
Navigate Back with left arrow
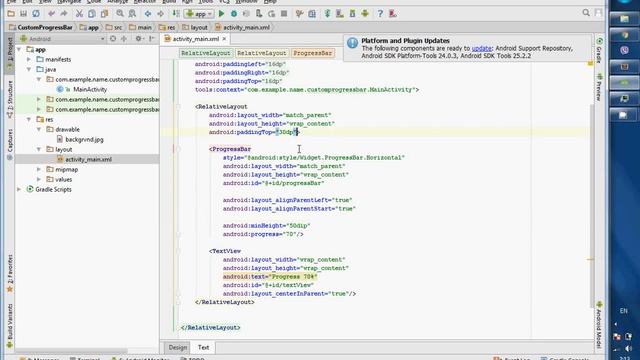point(148,13)
